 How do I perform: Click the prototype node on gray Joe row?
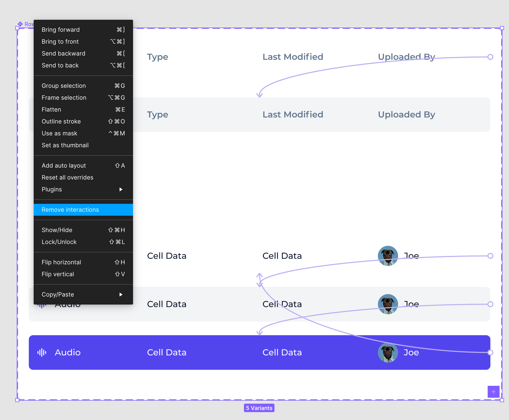[490, 304]
